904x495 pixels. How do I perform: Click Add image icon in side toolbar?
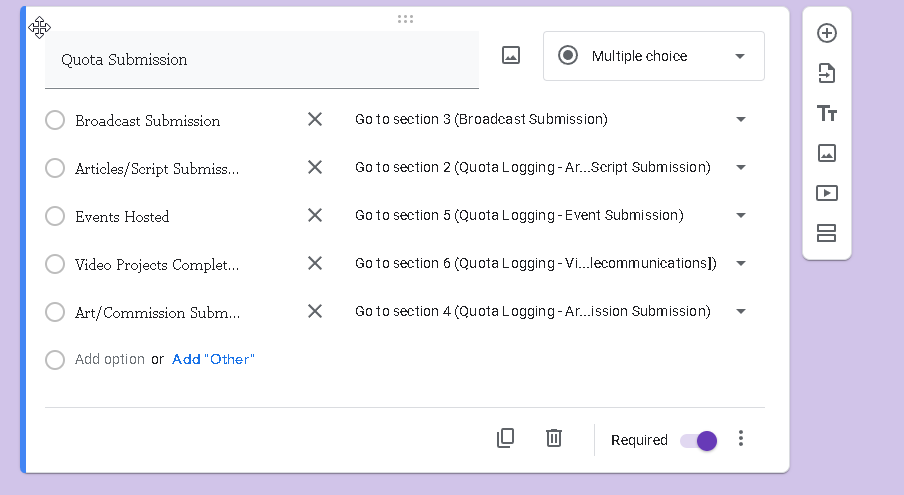827,153
